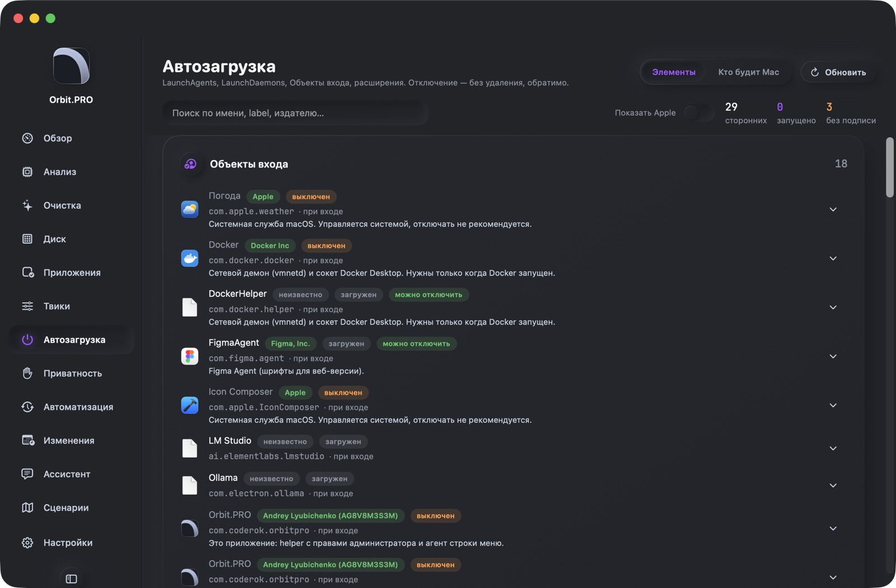
Task: Focus the Поиск по имени search field
Action: point(295,113)
